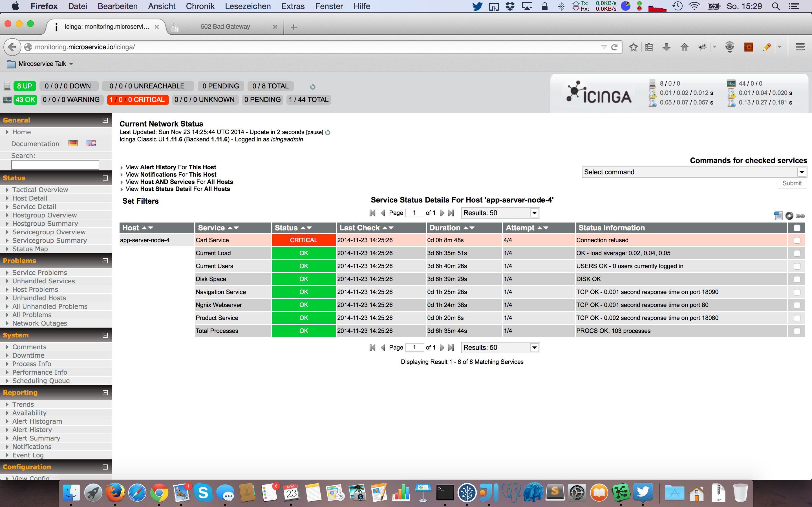Click the Tactical Overview menu item
This screenshot has width=812, height=507.
point(40,190)
